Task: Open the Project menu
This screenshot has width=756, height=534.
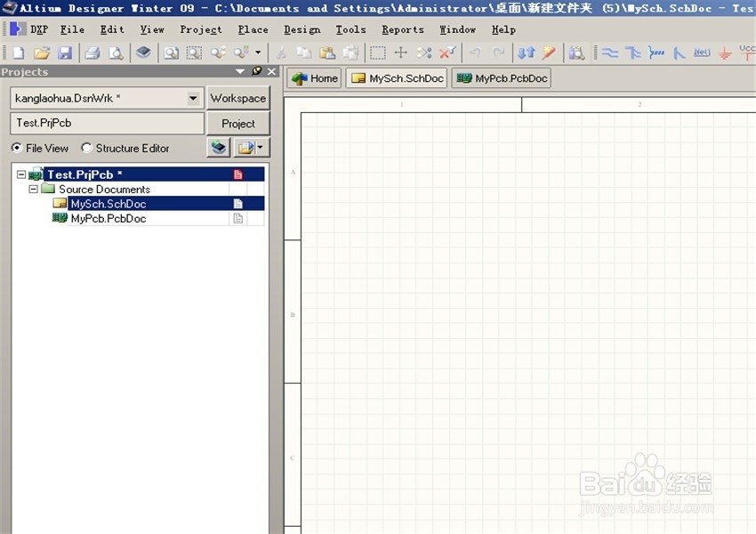Action: tap(201, 30)
